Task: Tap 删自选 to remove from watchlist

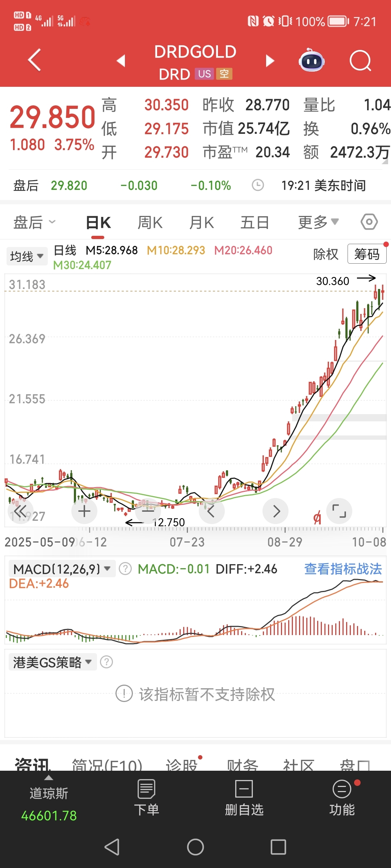Action: tap(244, 797)
